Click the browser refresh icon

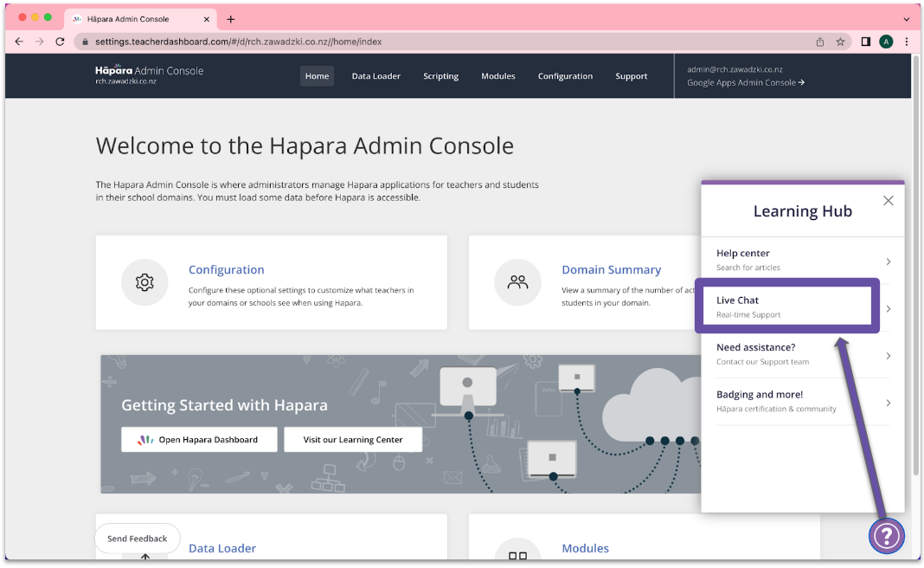tap(59, 41)
